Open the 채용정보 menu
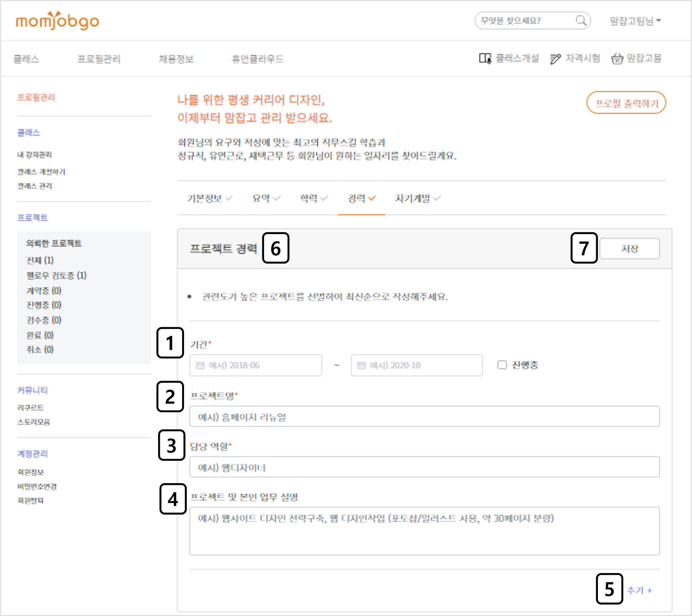The width and height of the screenshot is (692, 616). [176, 59]
